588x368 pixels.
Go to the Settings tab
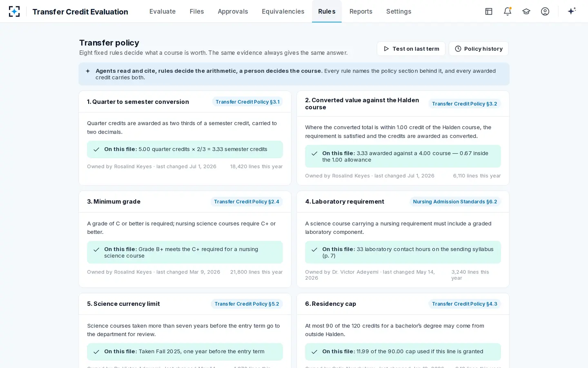[x=399, y=11]
